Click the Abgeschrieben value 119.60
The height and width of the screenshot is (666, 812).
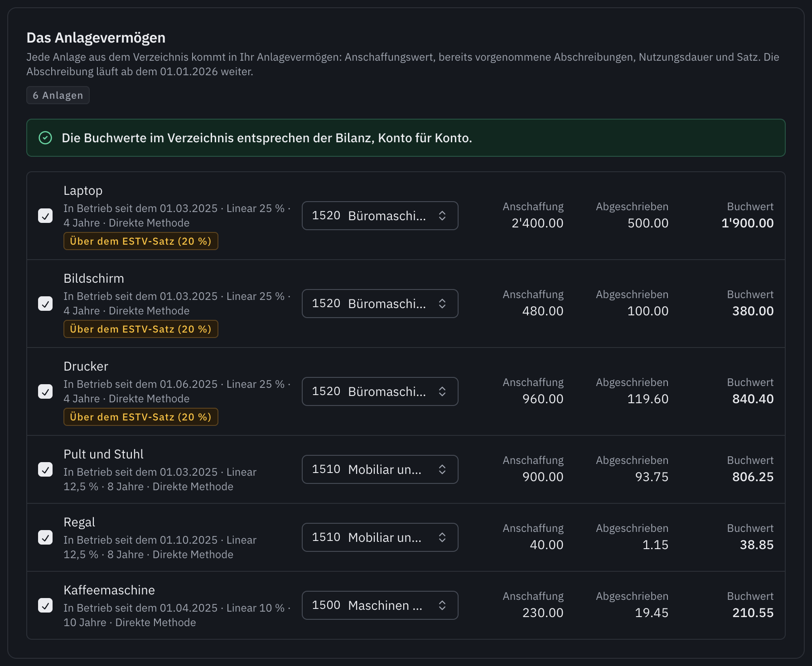[x=648, y=399]
